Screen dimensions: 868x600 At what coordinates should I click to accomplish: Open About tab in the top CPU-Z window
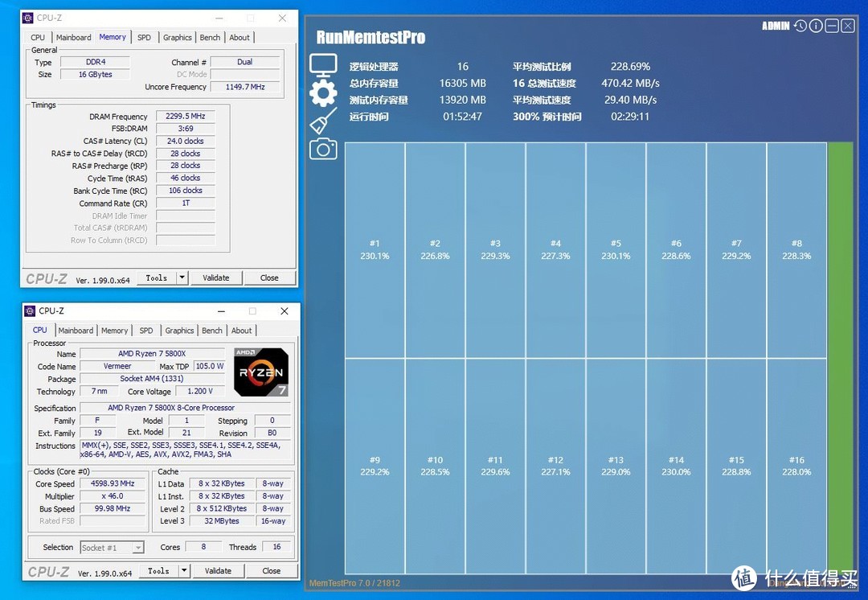[x=240, y=37]
